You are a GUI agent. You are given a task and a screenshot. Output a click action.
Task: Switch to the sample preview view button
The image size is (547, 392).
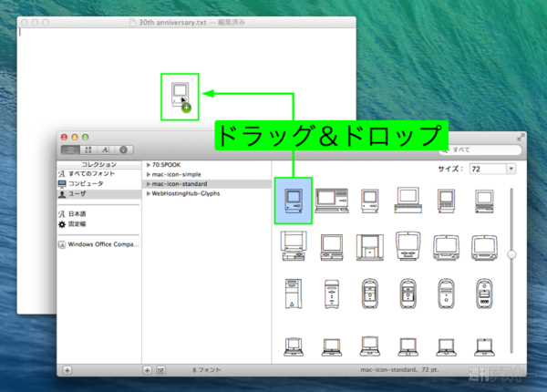(x=70, y=150)
